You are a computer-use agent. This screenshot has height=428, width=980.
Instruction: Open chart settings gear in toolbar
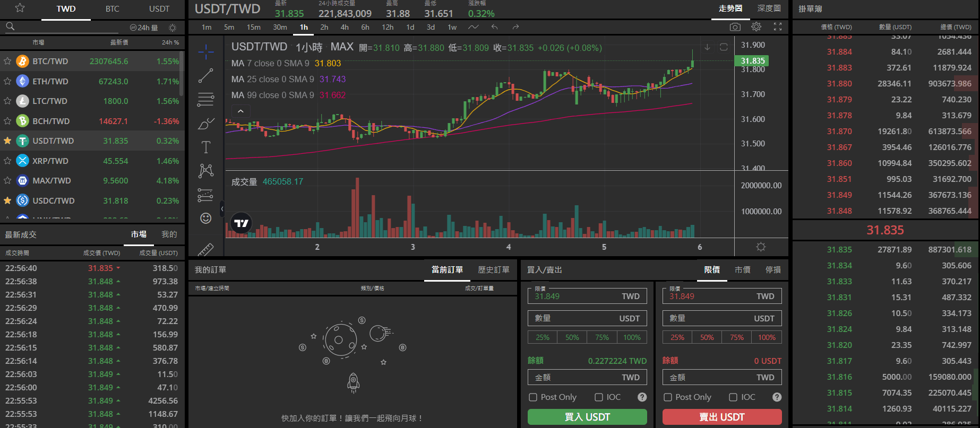coord(757,27)
